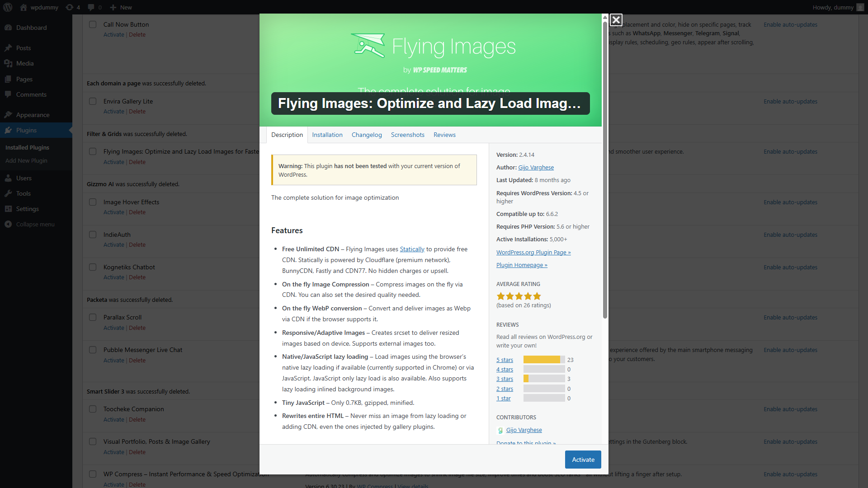Open the WordPress logo menu
The height and width of the screenshot is (488, 868).
point(8,7)
